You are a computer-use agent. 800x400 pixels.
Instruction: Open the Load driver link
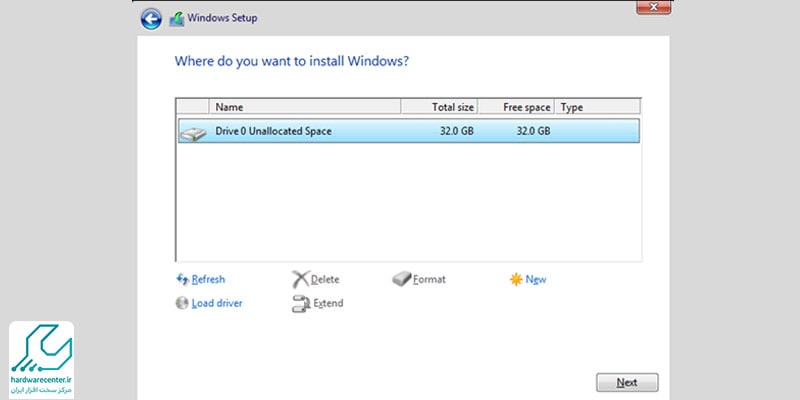[217, 303]
